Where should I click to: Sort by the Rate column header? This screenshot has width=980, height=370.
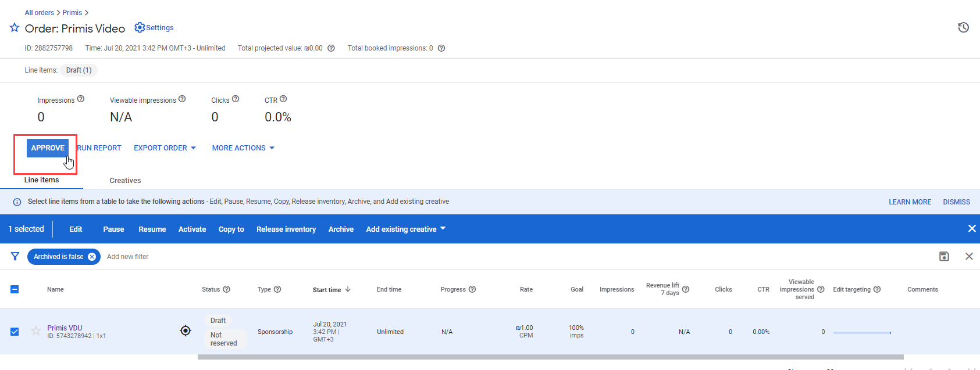(526, 289)
